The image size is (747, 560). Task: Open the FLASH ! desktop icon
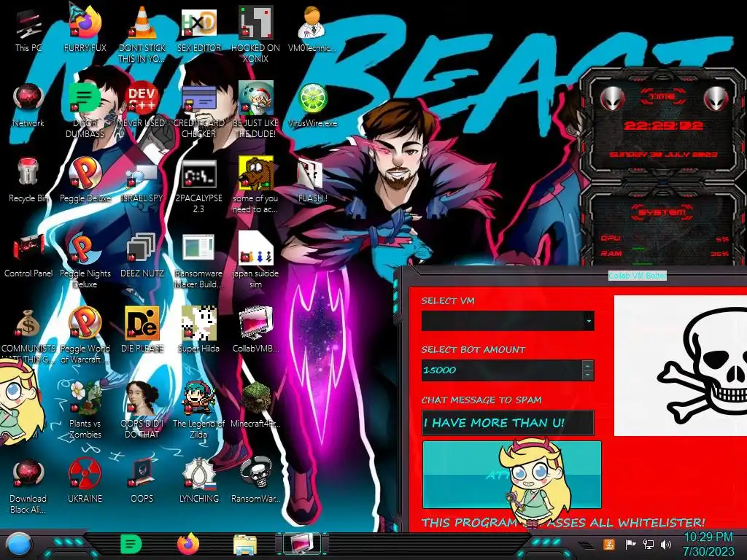pos(312,180)
